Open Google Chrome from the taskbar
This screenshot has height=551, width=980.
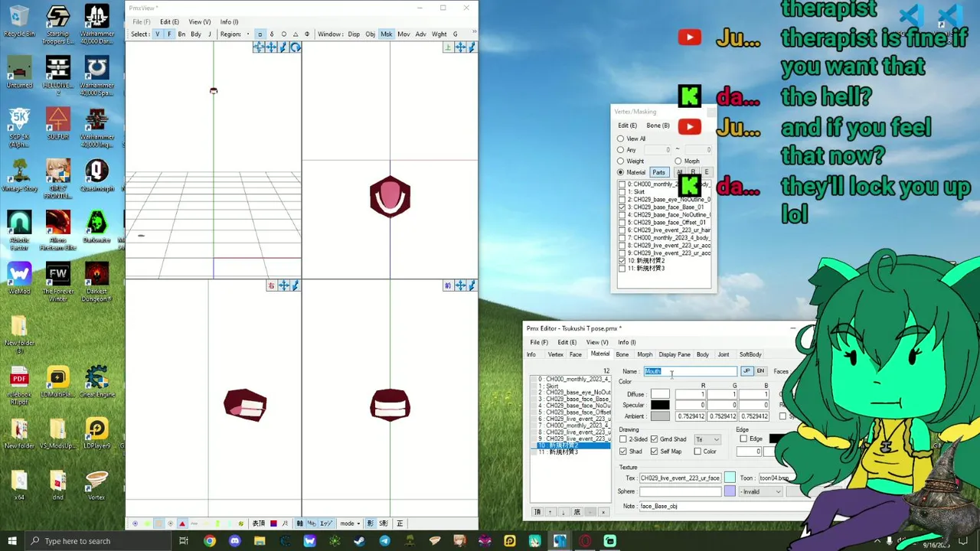point(210,541)
